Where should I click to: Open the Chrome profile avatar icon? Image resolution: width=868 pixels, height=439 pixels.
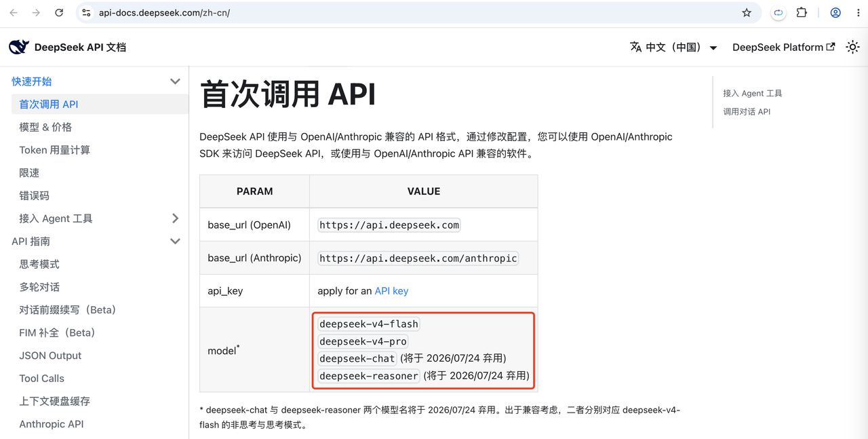pos(835,13)
